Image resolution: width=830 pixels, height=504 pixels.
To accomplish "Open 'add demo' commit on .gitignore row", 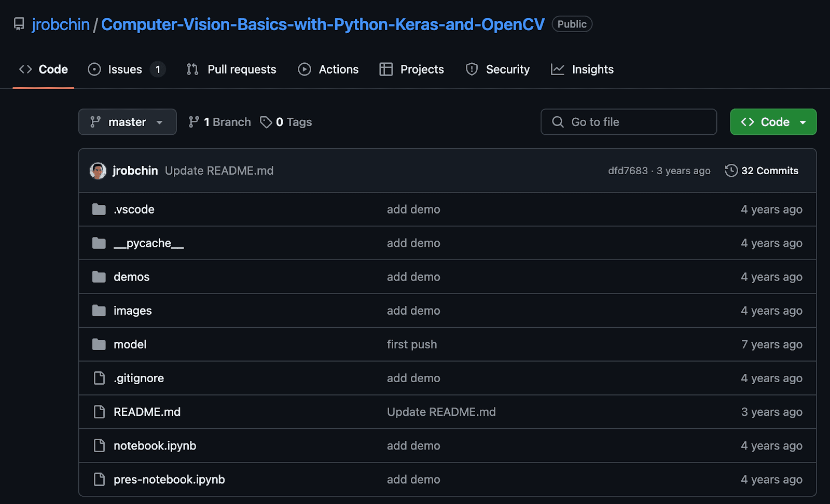I will pyautogui.click(x=413, y=378).
